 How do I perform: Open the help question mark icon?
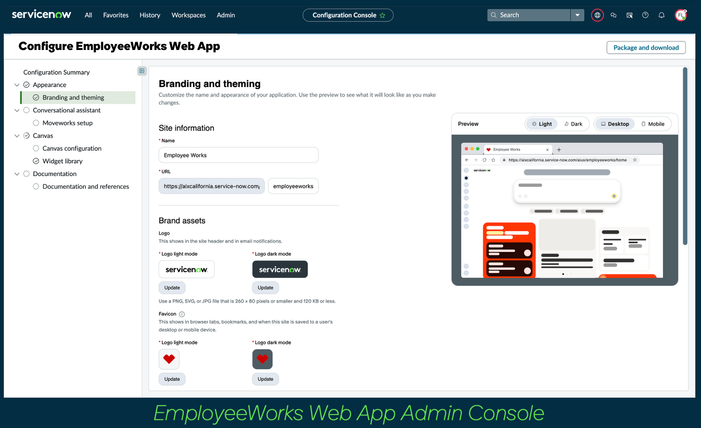point(645,15)
